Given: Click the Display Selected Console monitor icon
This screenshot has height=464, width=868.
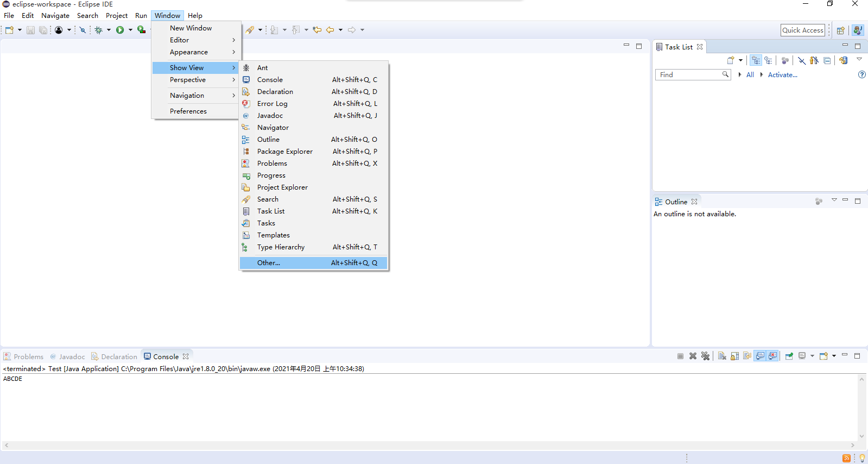Looking at the screenshot, I should click(x=802, y=356).
